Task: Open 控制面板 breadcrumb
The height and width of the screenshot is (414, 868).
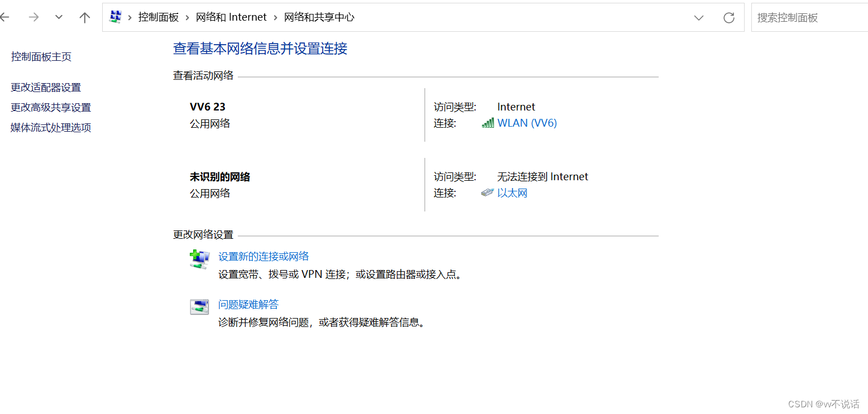Action: coord(159,17)
